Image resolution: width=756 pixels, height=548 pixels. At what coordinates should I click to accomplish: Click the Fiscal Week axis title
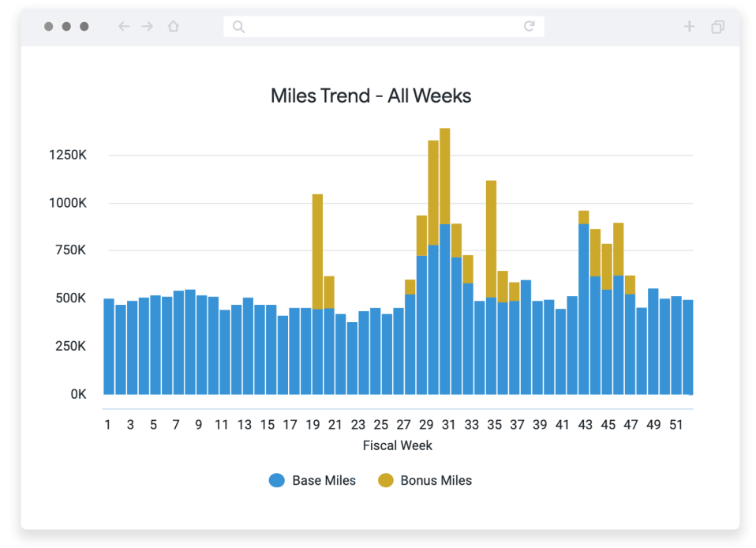[x=397, y=445]
